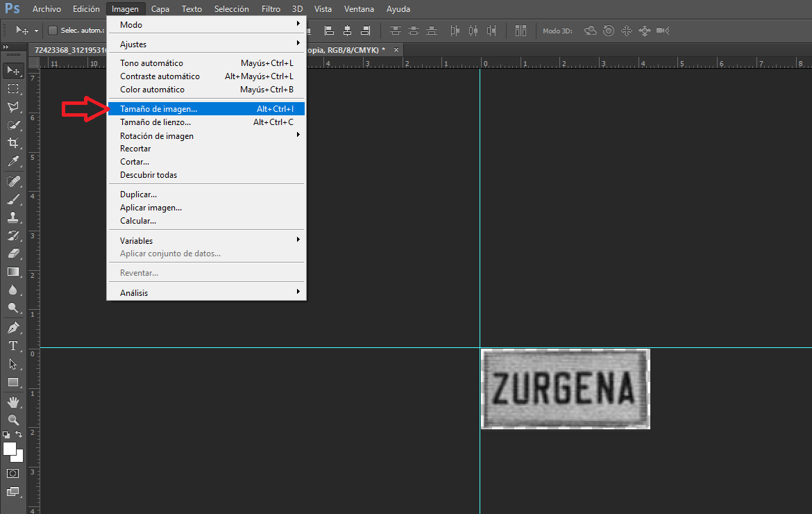Expand Rotación de imagen submenu
The image size is (812, 514).
(x=206, y=135)
